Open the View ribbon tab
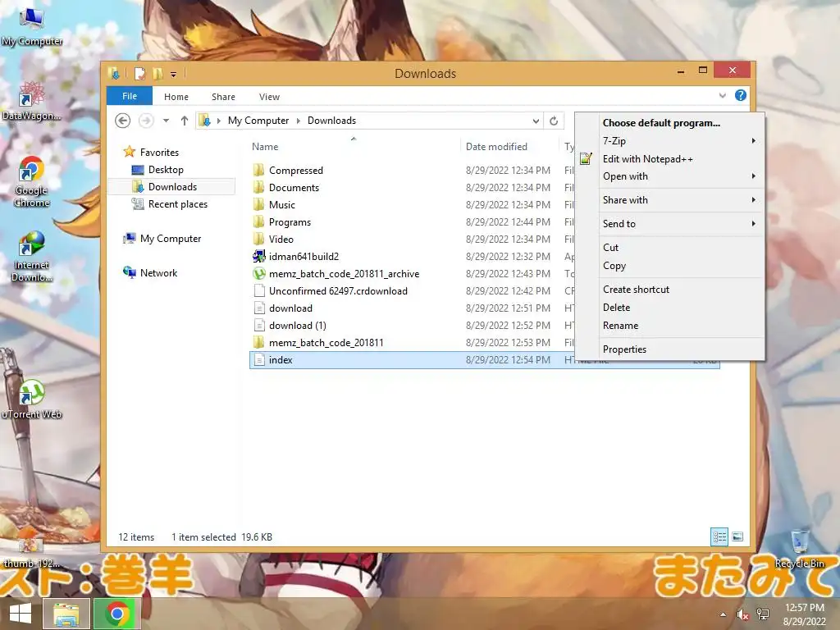The image size is (840, 630). (x=269, y=97)
